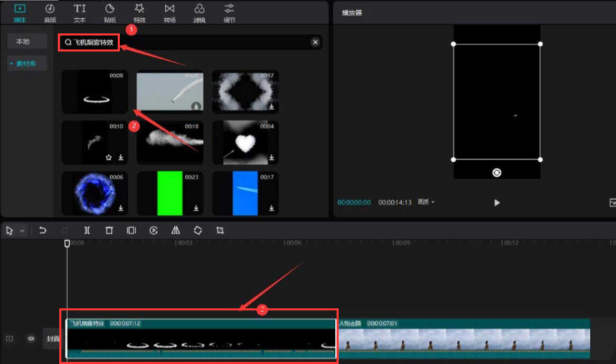Choose the selection arrow tool

coord(10,230)
